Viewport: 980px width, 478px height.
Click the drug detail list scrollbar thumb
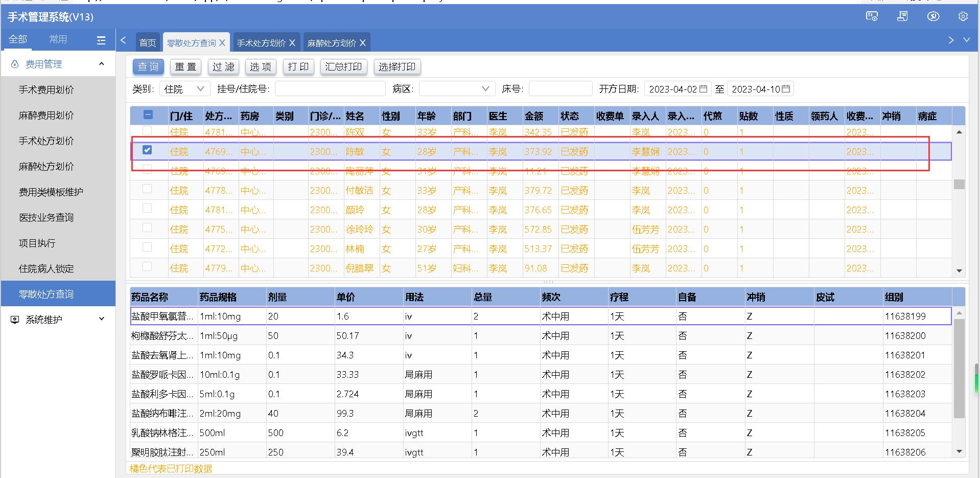[959, 368]
